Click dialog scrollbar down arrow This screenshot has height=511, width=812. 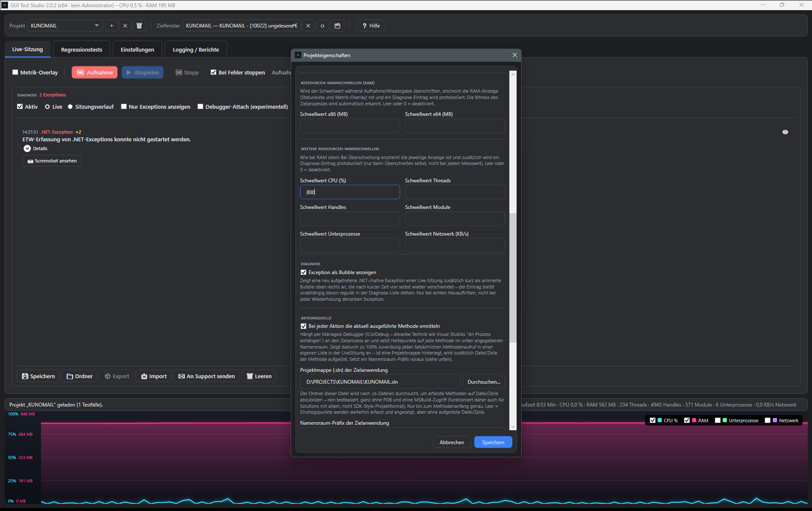click(x=513, y=427)
